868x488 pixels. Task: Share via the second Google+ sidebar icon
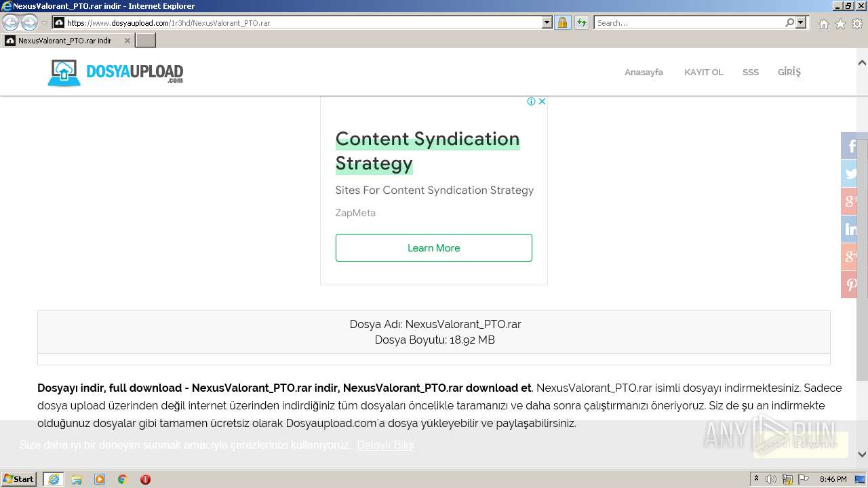850,257
